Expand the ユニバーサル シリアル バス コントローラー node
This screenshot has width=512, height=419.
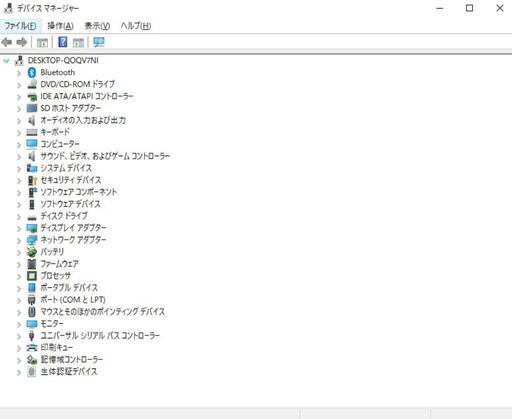[x=19, y=336]
